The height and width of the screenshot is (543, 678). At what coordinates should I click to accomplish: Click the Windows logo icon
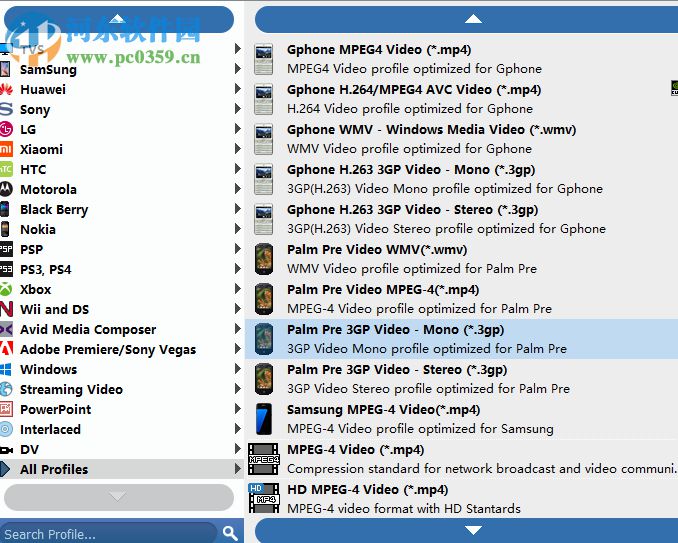click(6, 369)
